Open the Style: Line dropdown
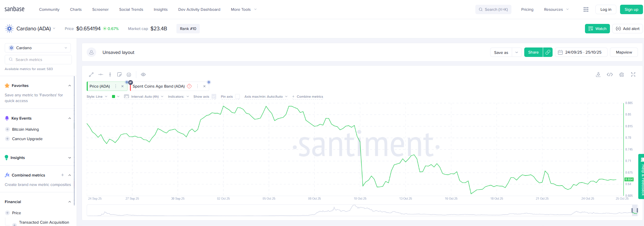 click(97, 97)
